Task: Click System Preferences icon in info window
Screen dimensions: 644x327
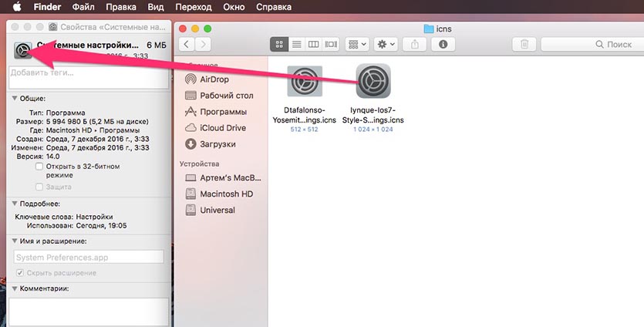Action: [23, 49]
